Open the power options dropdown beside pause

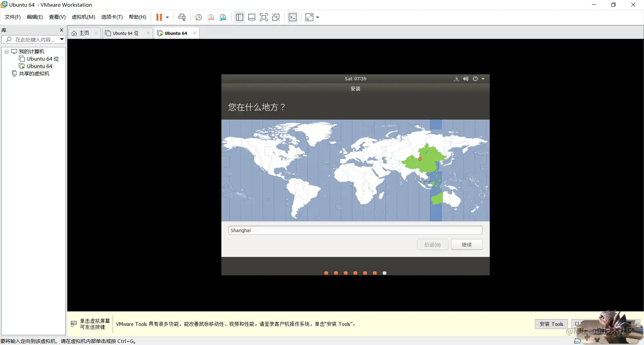pos(167,17)
